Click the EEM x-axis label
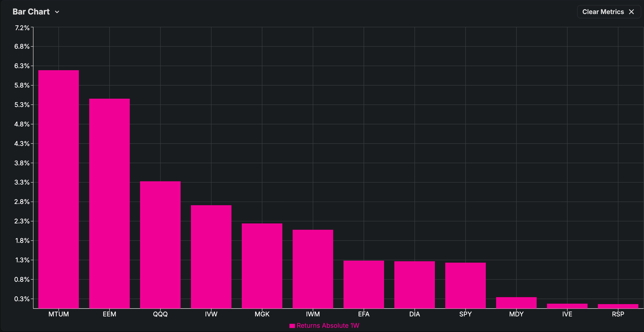The width and height of the screenshot is (644, 332). 109,314
